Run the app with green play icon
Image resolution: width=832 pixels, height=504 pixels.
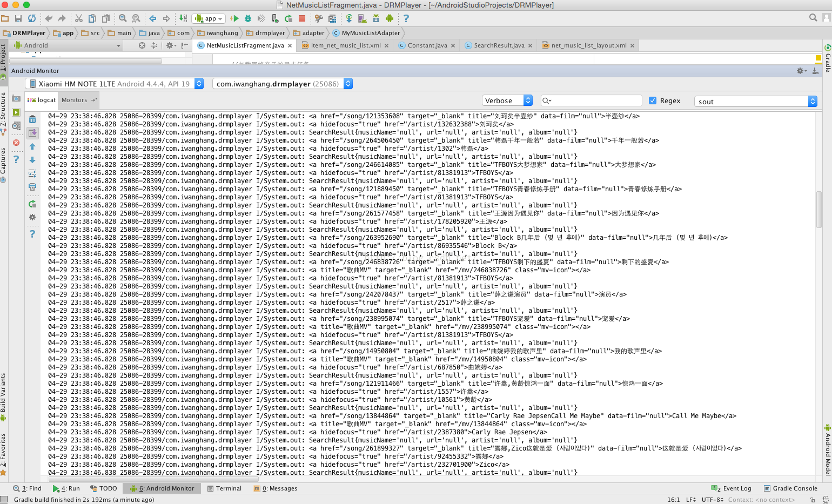[234, 18]
